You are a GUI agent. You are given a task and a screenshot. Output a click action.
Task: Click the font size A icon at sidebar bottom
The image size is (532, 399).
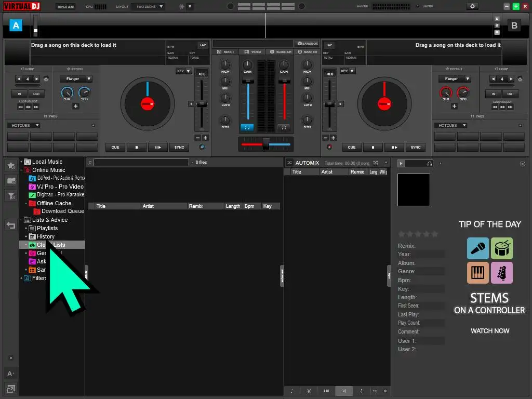(x=10, y=374)
